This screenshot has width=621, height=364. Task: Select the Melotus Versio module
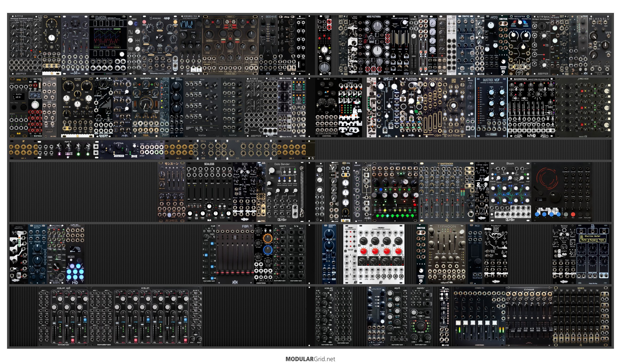point(564,254)
